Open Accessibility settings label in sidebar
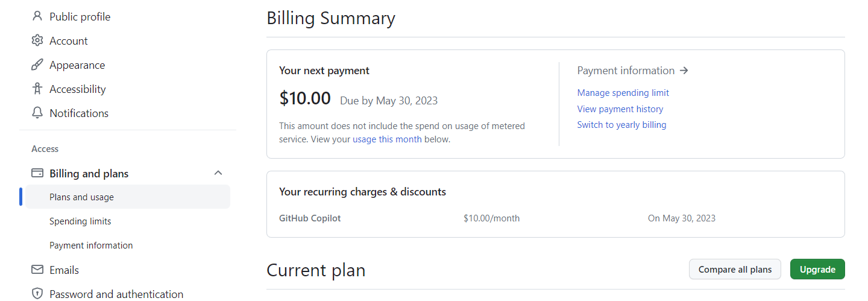Screen dimensions: 868x301 (77, 89)
